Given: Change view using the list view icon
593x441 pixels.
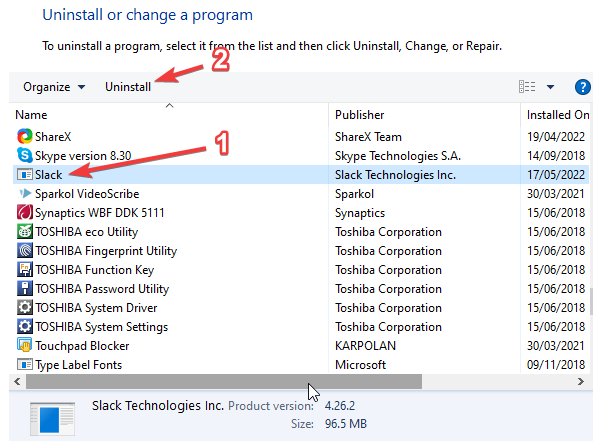Looking at the screenshot, I should [527, 87].
